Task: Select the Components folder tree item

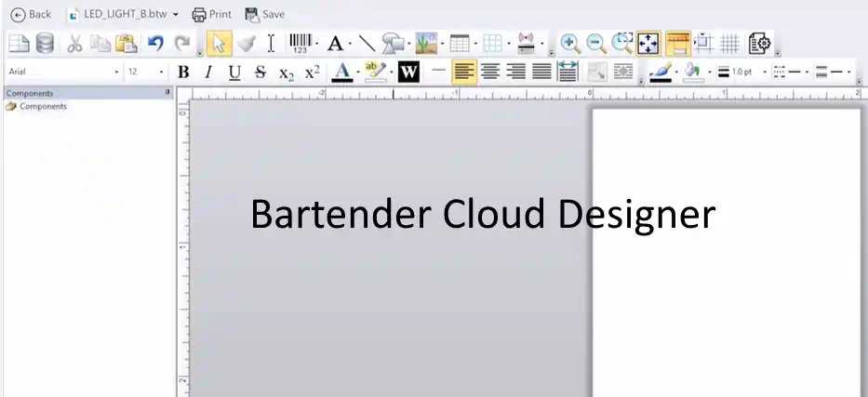Action: tap(36, 107)
